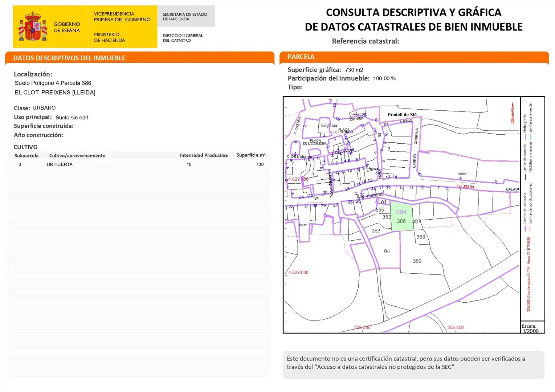Click the 'cobert' label on the map

pyautogui.click(x=462, y=173)
